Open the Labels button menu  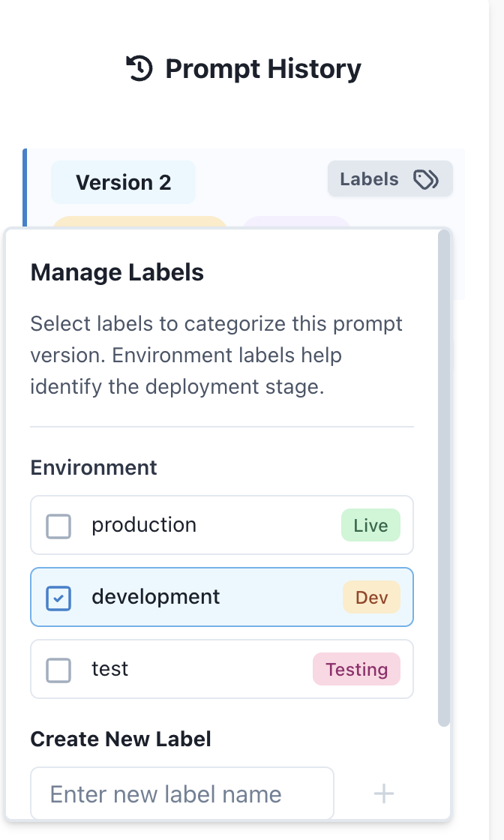(x=389, y=179)
